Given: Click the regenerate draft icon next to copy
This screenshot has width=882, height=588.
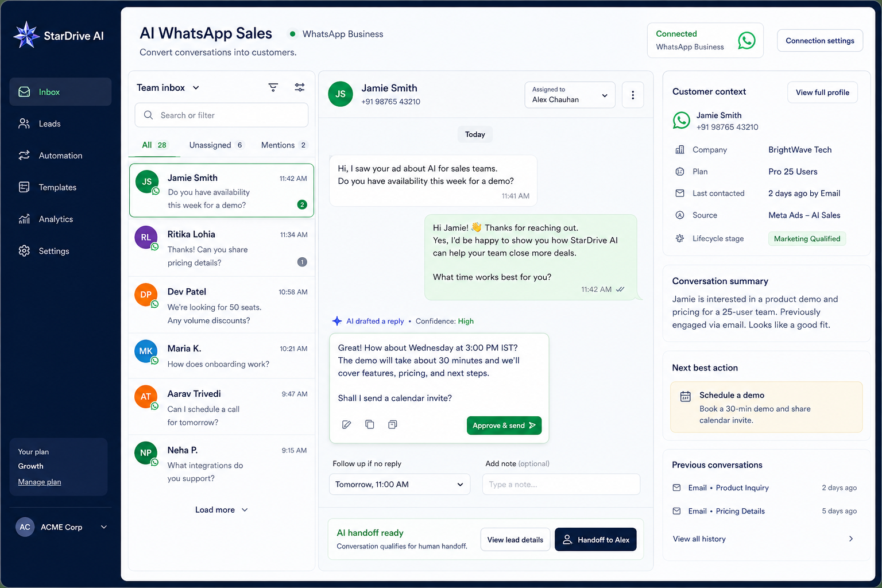Looking at the screenshot, I should click(393, 424).
